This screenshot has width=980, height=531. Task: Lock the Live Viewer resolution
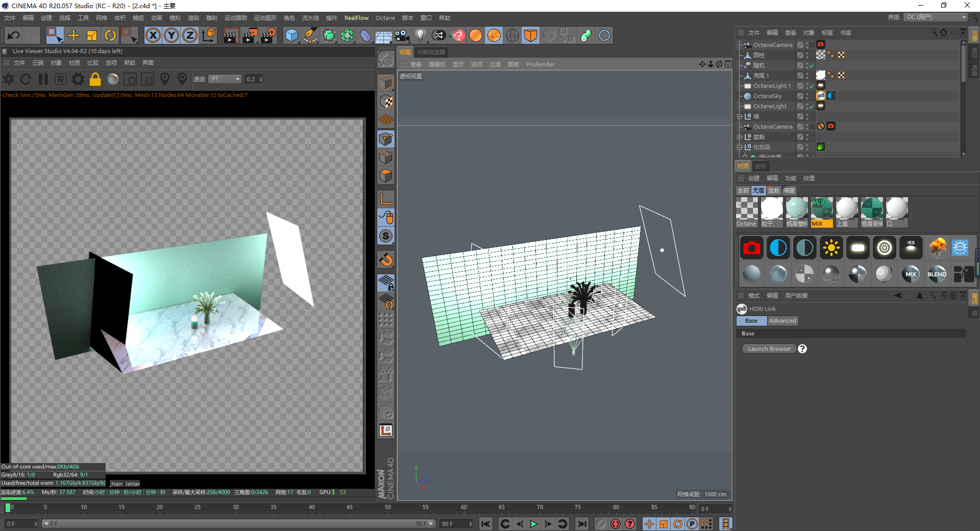pos(95,79)
